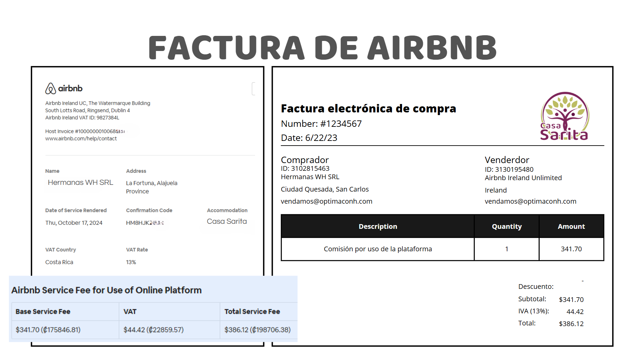The width and height of the screenshot is (644, 362).
Task: Select the seller country 'Ireland'
Action: coord(496,190)
